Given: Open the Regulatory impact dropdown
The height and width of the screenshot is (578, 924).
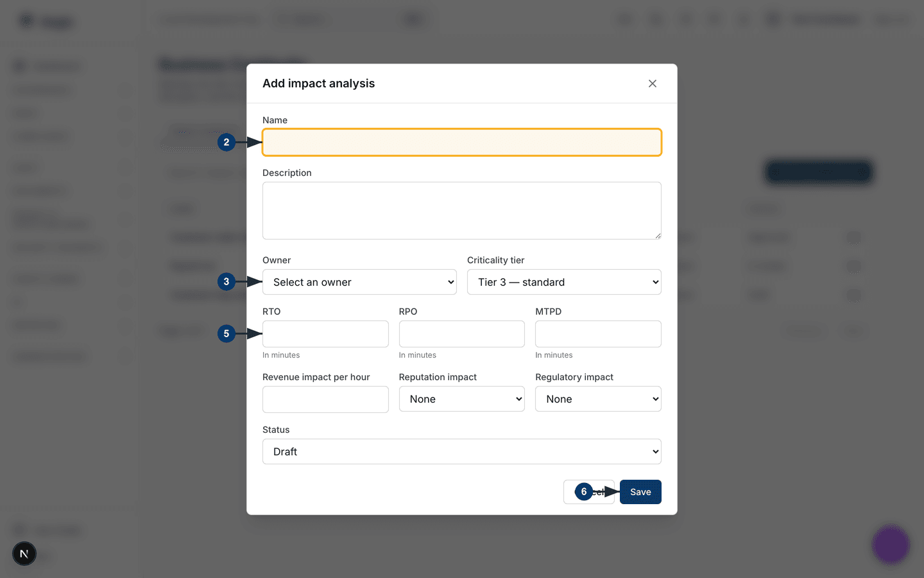Looking at the screenshot, I should pyautogui.click(x=598, y=399).
